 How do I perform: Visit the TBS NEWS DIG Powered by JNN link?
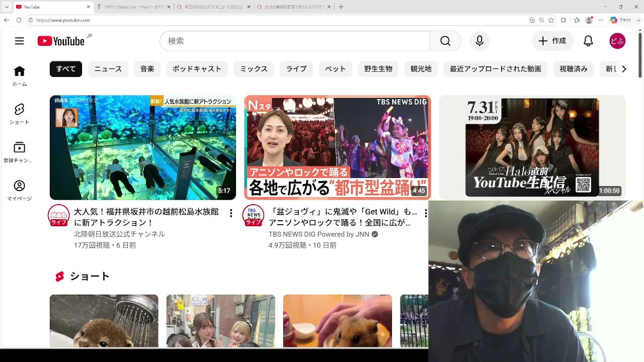319,234
